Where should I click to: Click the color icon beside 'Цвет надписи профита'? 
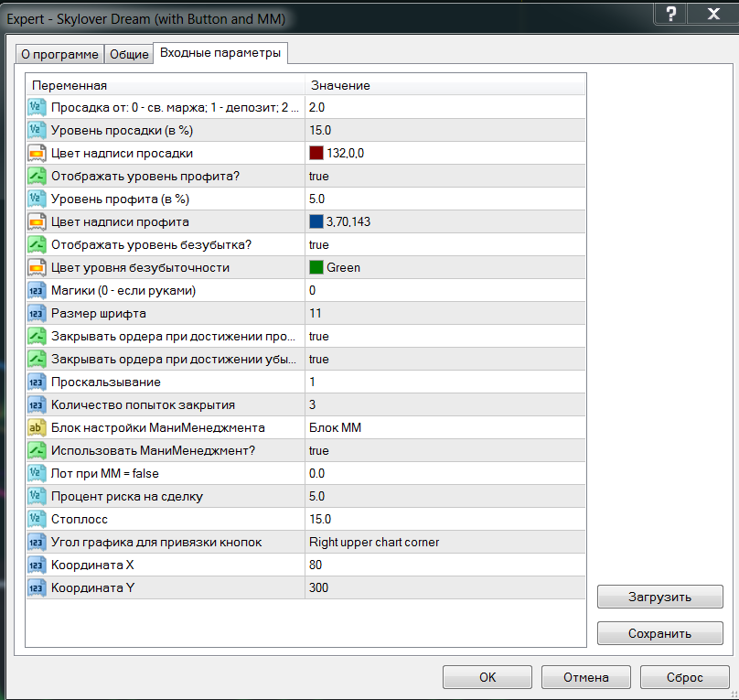point(37,221)
